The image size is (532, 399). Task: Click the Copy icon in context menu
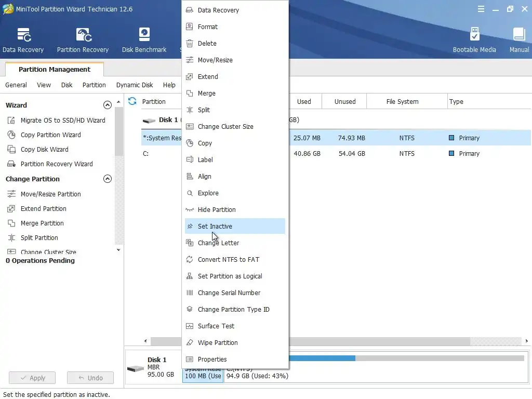[x=190, y=143]
